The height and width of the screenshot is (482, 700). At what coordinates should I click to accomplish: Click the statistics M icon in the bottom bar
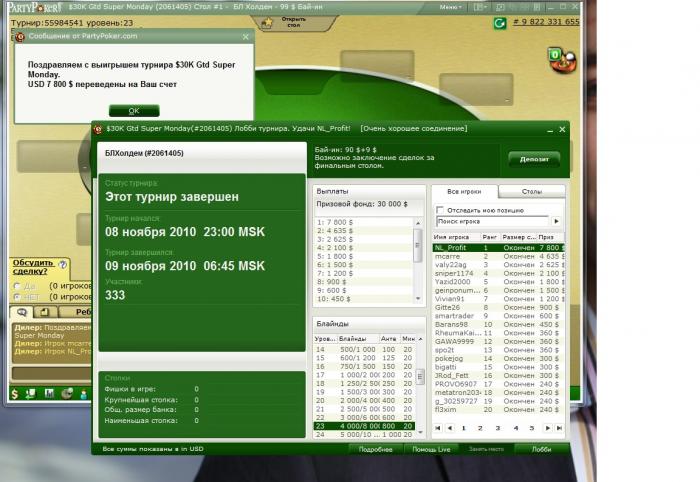pyautogui.click(x=49, y=394)
